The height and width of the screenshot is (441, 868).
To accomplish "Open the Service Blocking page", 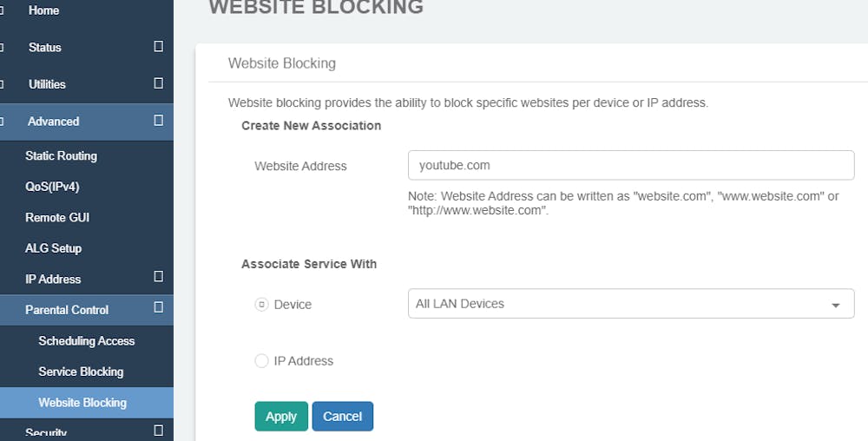I will [81, 372].
